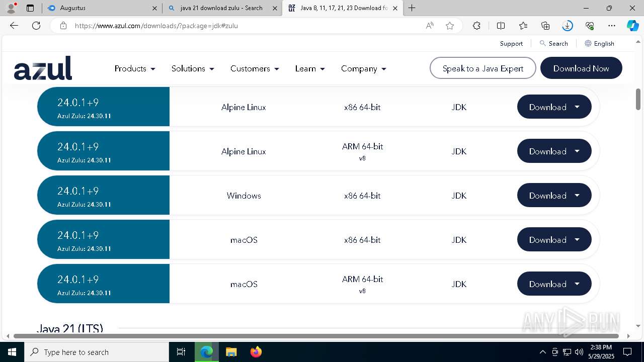The image size is (644, 362).
Task: View site information lock icon
Action: 63,26
